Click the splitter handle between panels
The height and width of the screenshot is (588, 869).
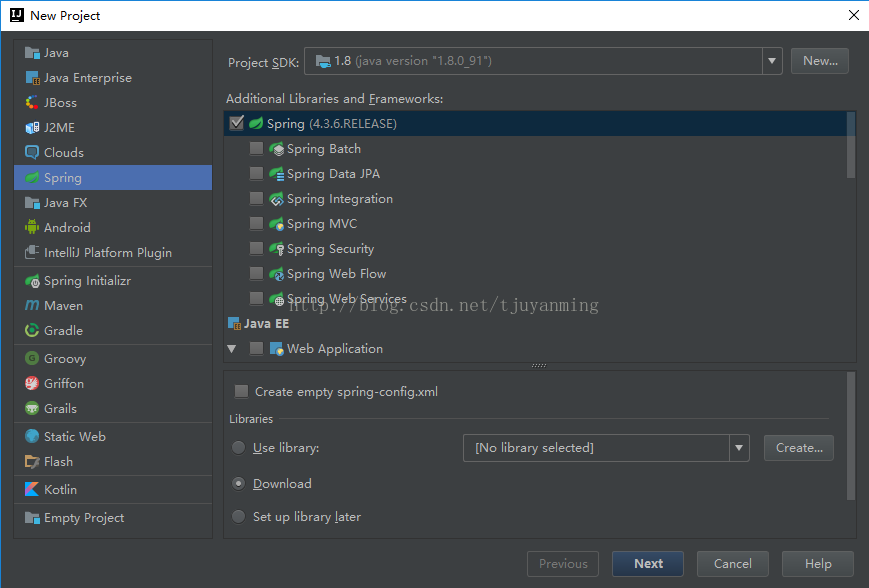539,366
